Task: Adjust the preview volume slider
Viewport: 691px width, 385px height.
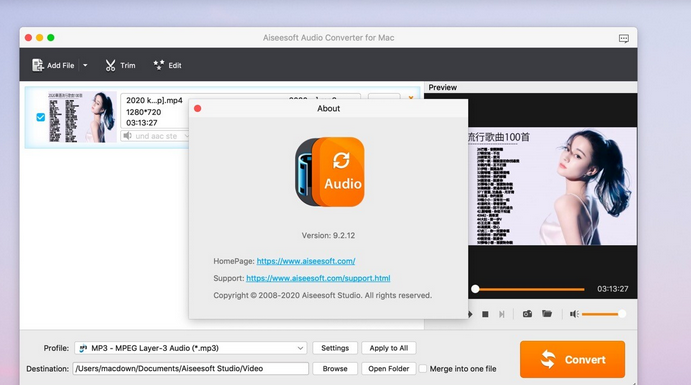Action: coord(602,314)
